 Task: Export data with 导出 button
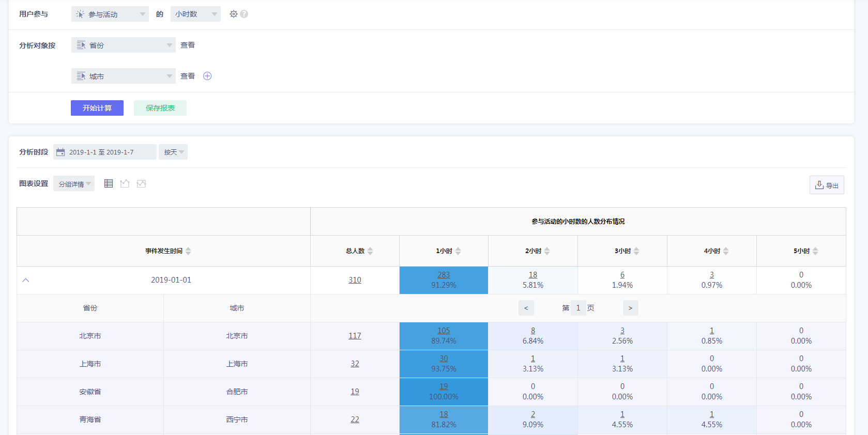tap(827, 185)
